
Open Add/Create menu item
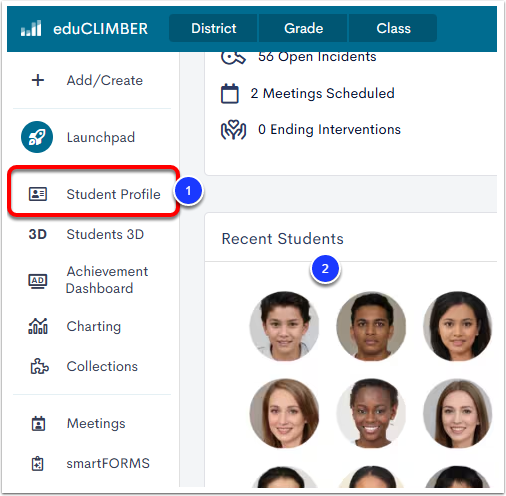click(105, 80)
